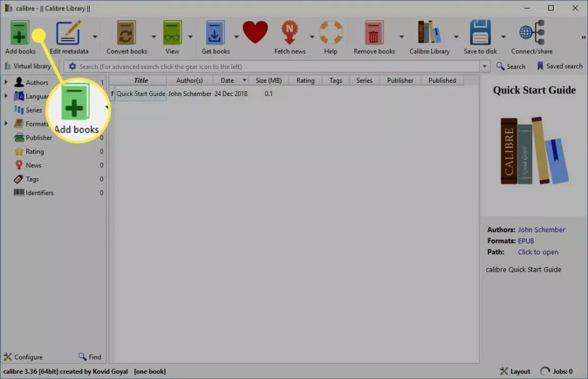Viewport: 588px width, 379px height.
Task: Expand the Languages tree node
Action: pyautogui.click(x=6, y=96)
